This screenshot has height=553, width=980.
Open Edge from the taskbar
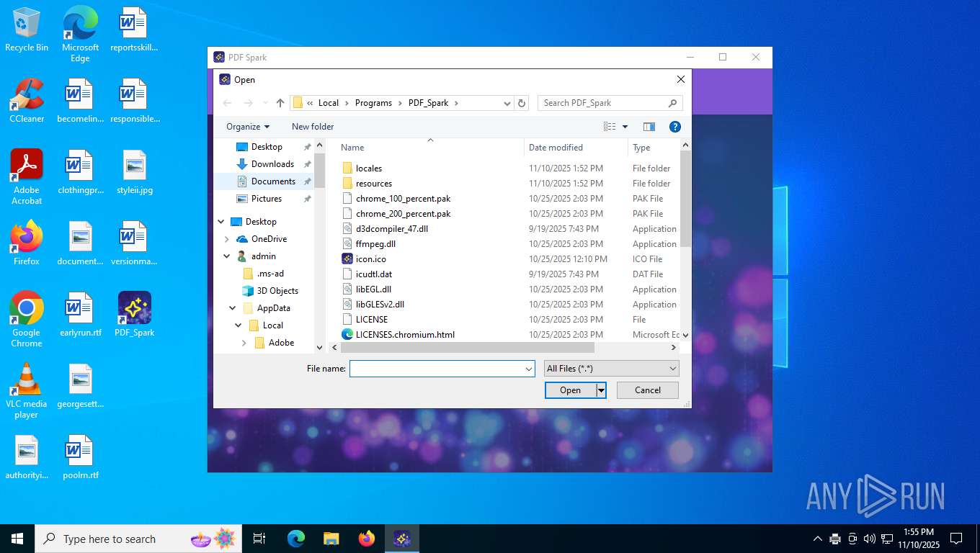[x=296, y=539]
